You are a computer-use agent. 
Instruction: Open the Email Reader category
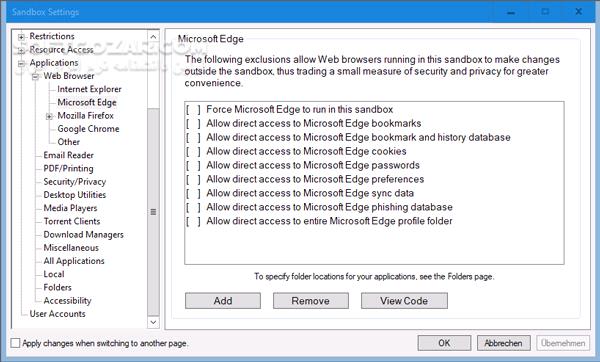[68, 155]
